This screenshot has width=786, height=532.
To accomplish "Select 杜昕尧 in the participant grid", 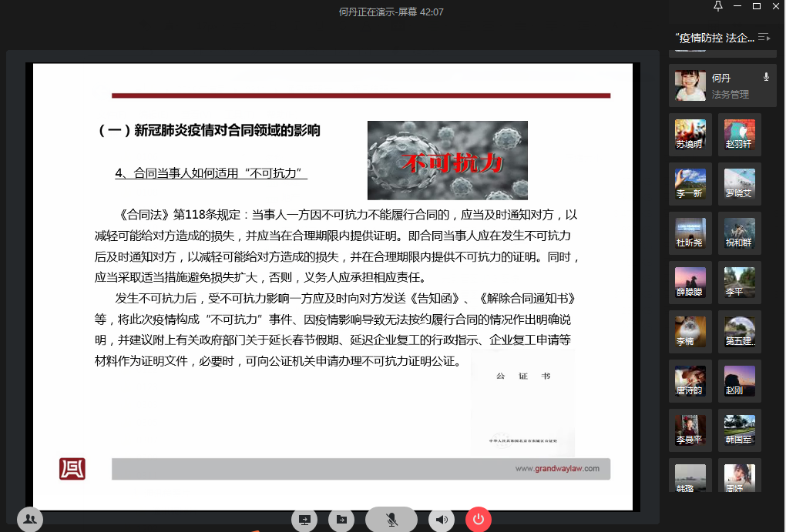I will tap(690, 233).
